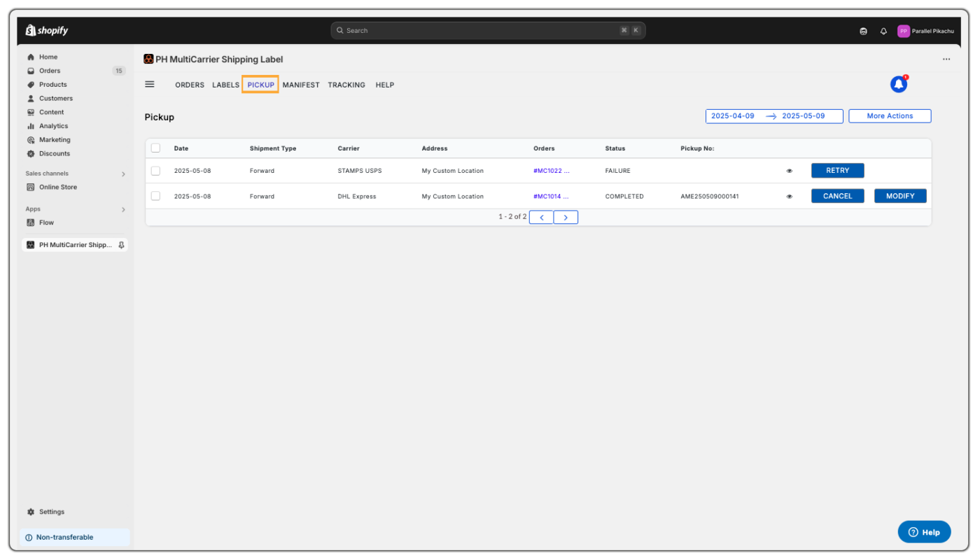The height and width of the screenshot is (560, 980).
Task: Open the date range picker
Action: (774, 116)
